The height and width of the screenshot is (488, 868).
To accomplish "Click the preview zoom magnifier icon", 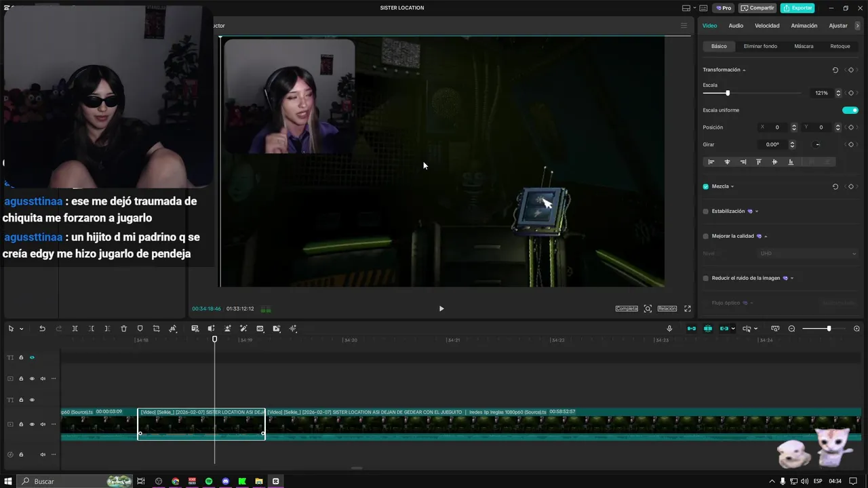I will click(648, 308).
